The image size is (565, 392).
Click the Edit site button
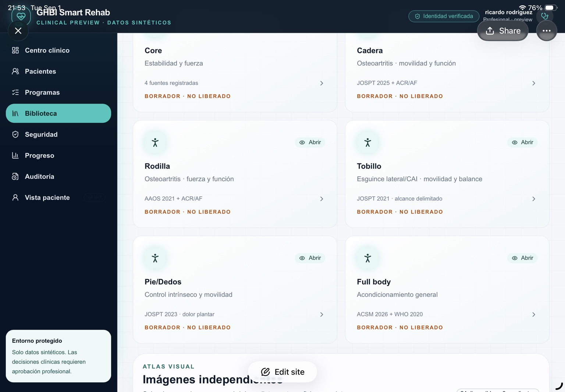(282, 372)
